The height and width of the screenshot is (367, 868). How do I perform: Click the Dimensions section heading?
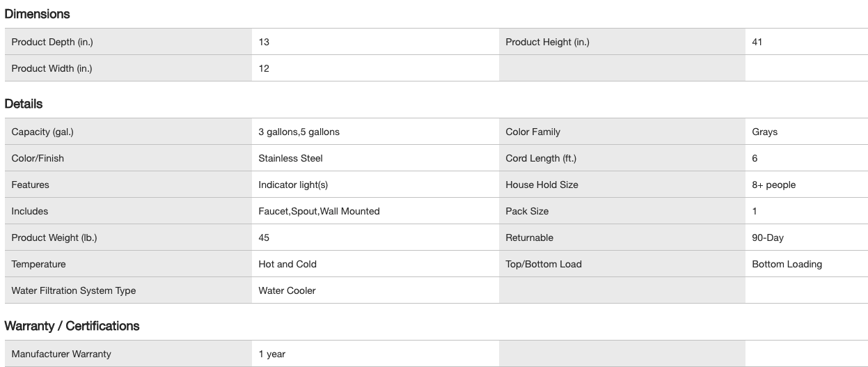coord(37,14)
